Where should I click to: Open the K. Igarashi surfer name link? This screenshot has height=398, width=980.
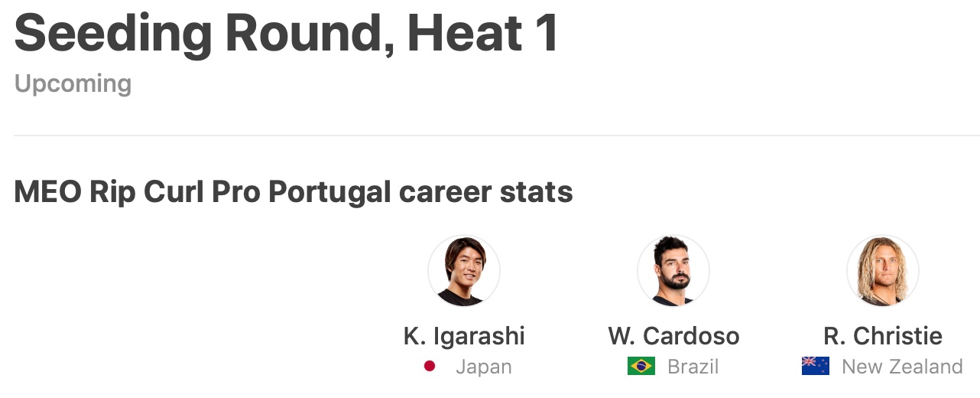pos(464,335)
